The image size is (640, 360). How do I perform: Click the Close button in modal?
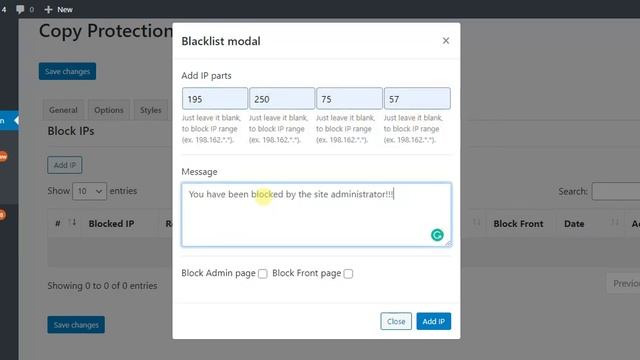396,321
